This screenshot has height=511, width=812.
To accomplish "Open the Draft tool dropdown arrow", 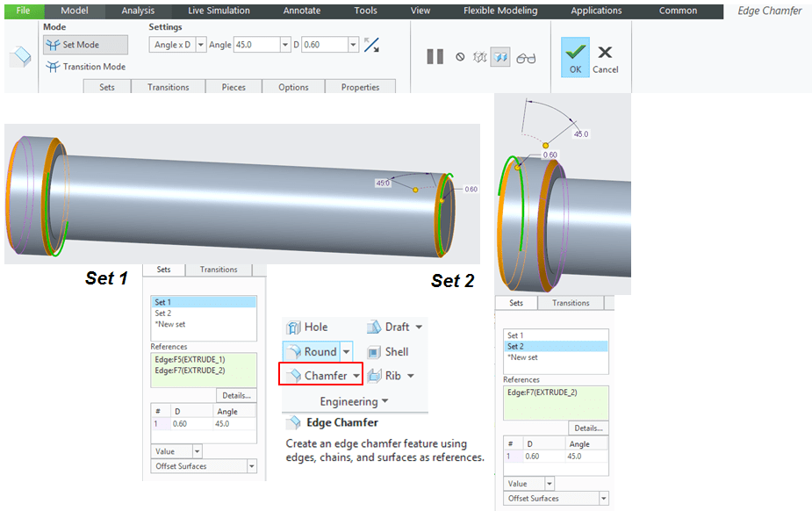I will 418,327.
